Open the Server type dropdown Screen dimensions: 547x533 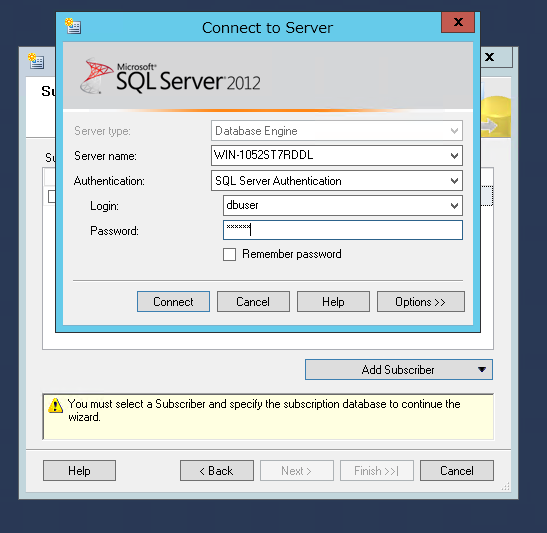(454, 131)
